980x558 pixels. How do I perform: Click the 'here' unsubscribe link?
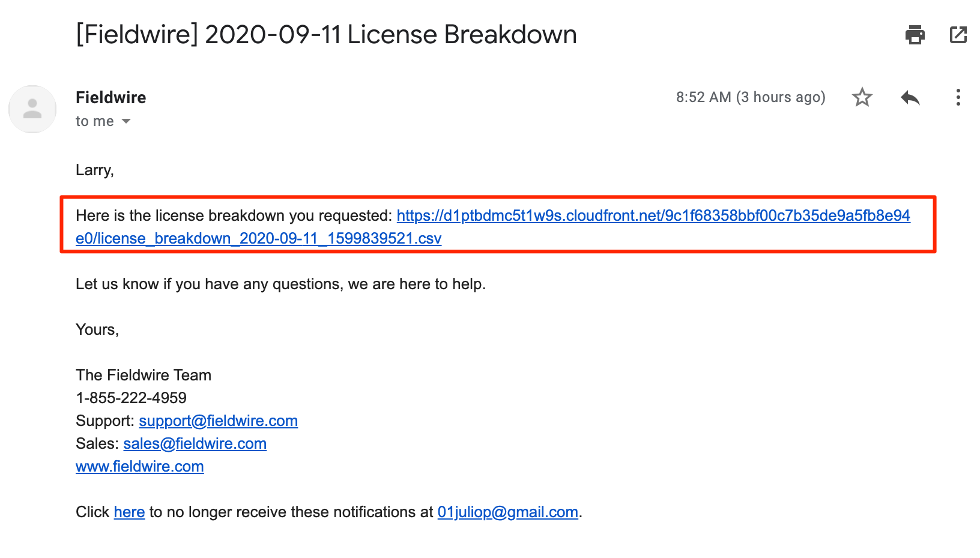click(129, 512)
